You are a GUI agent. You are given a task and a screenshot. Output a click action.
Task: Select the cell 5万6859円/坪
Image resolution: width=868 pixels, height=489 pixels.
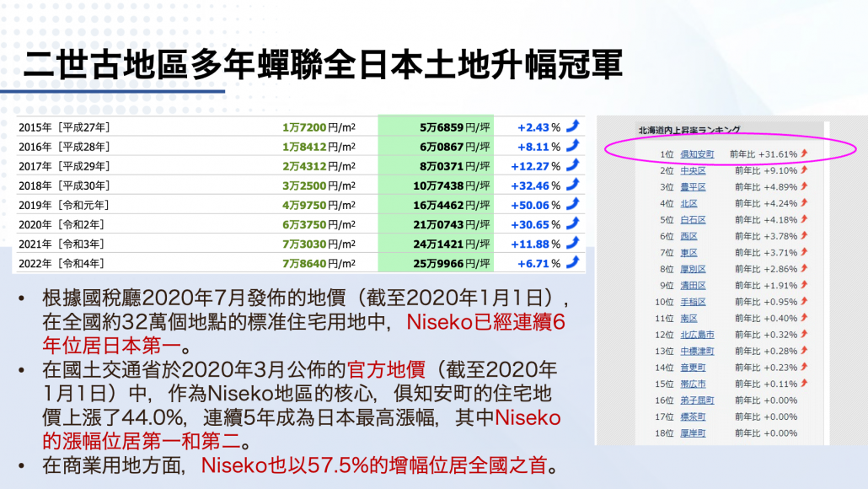tap(454, 127)
